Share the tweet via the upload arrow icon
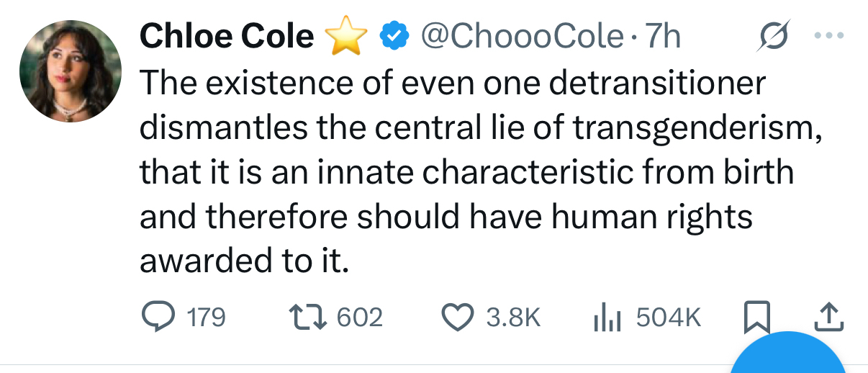The image size is (868, 373). (x=828, y=316)
